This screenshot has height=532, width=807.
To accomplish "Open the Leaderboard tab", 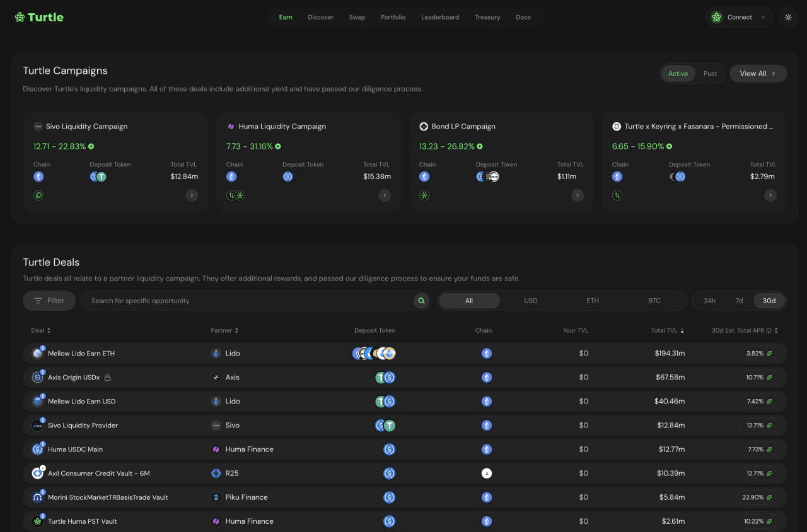I will [440, 18].
